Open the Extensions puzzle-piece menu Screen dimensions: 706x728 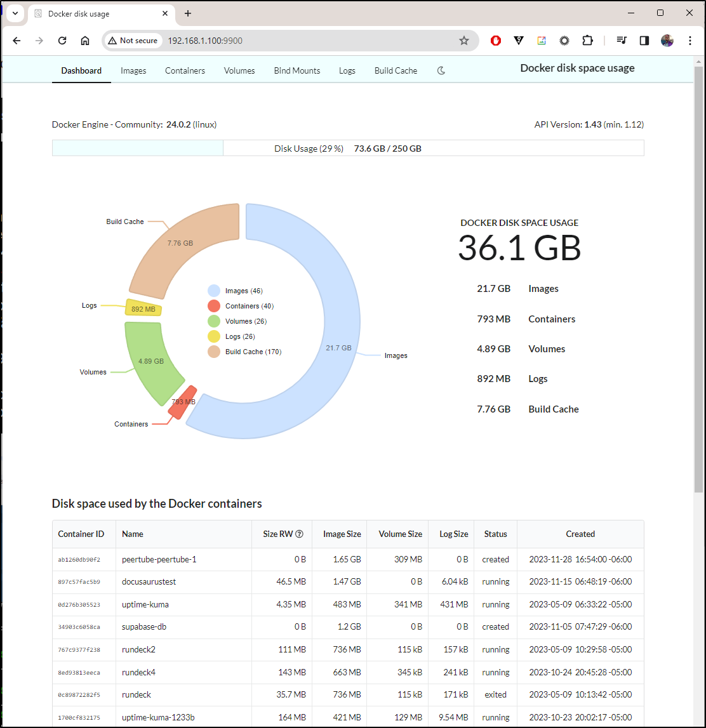[587, 41]
